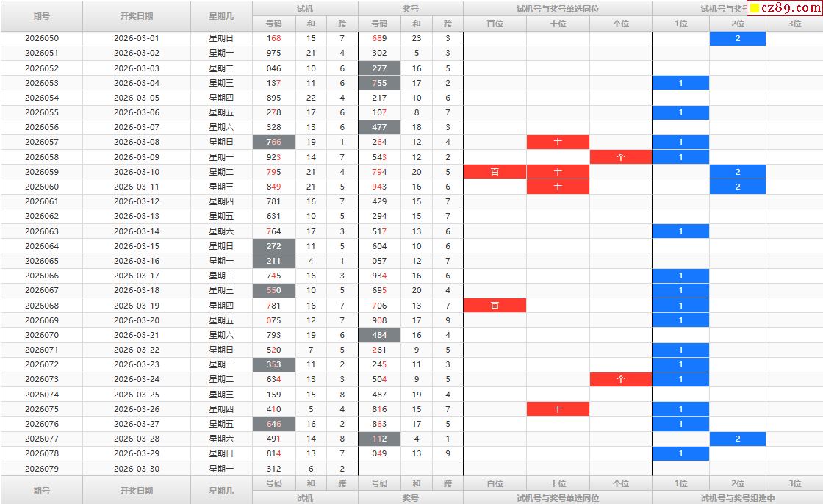This screenshot has height=504, width=823.
Task: Click the gray highlighted 112 in row 2026077
Action: point(379,439)
